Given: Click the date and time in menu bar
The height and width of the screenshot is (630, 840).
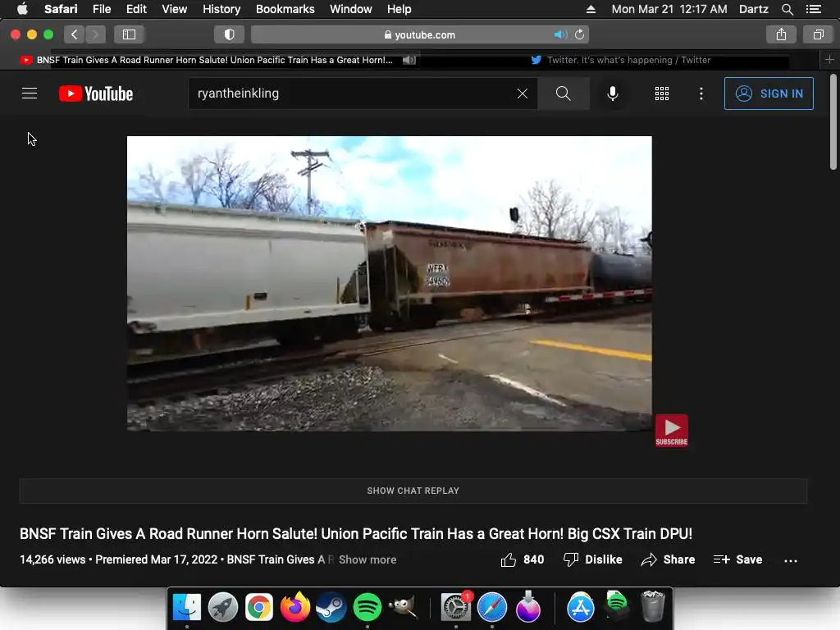Looking at the screenshot, I should (x=669, y=9).
